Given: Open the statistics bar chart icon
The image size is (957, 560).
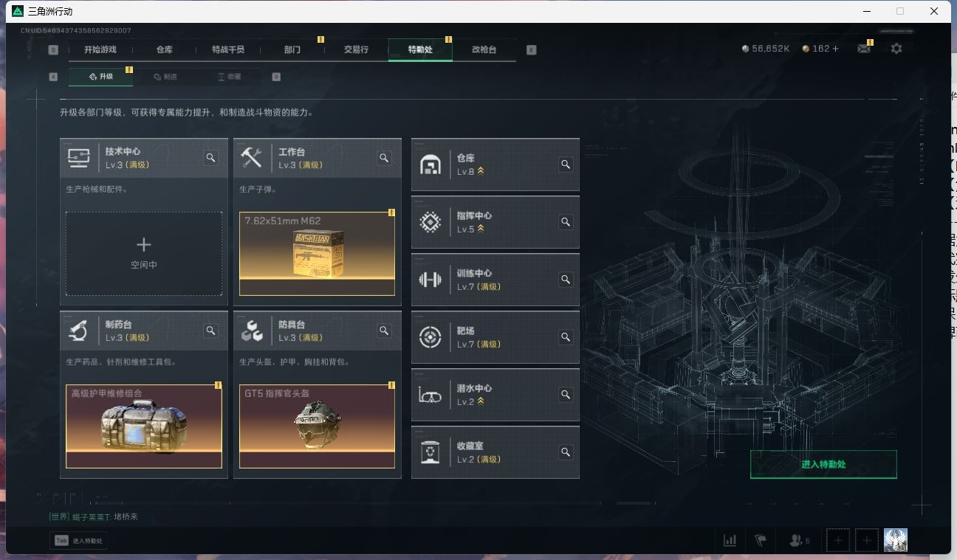Looking at the screenshot, I should (730, 540).
